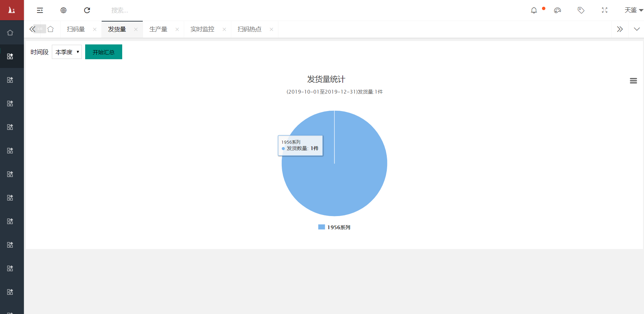
Task: Open notifications via the bell icon
Action: pyautogui.click(x=534, y=10)
